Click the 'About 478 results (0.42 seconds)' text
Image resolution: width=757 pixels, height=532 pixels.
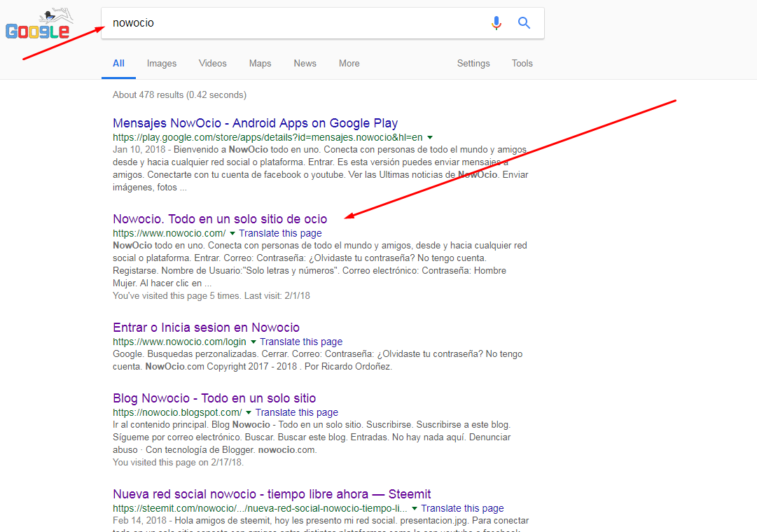179,94
